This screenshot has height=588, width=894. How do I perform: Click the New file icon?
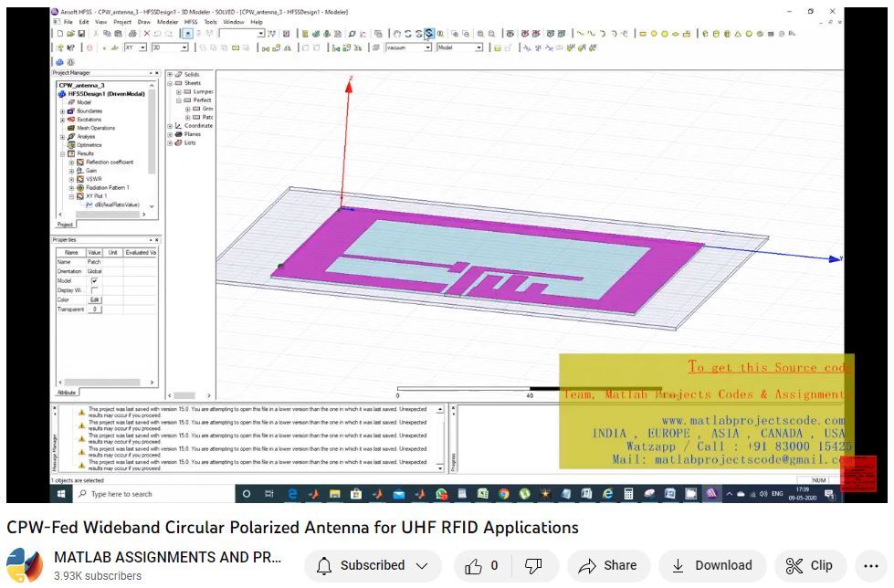tap(58, 34)
